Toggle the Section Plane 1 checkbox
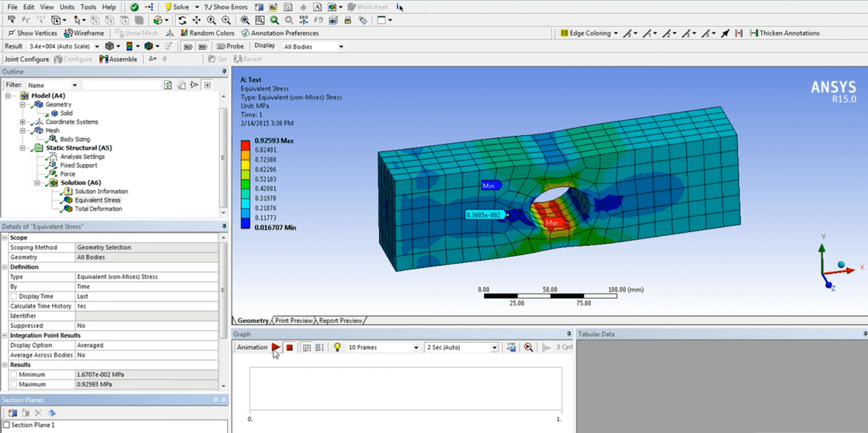868x433 pixels. (x=7, y=425)
